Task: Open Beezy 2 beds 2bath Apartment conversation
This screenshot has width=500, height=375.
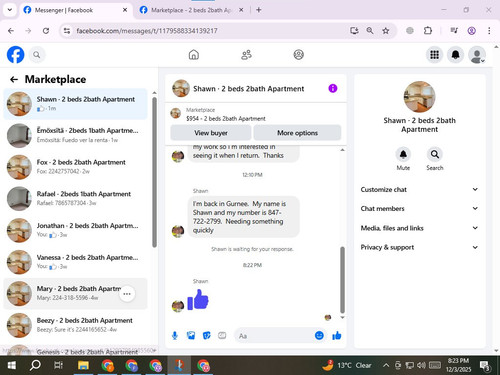Action: pos(75,325)
